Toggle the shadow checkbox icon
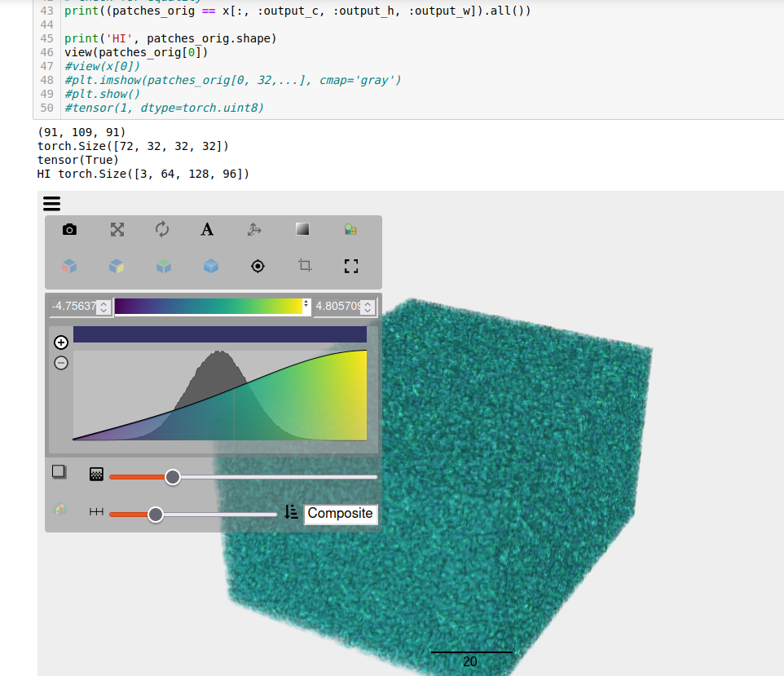This screenshot has height=676, width=784. coord(59,472)
